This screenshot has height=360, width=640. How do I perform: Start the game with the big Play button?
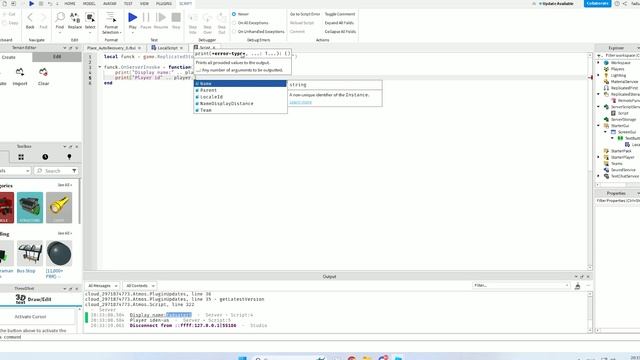coord(133,18)
